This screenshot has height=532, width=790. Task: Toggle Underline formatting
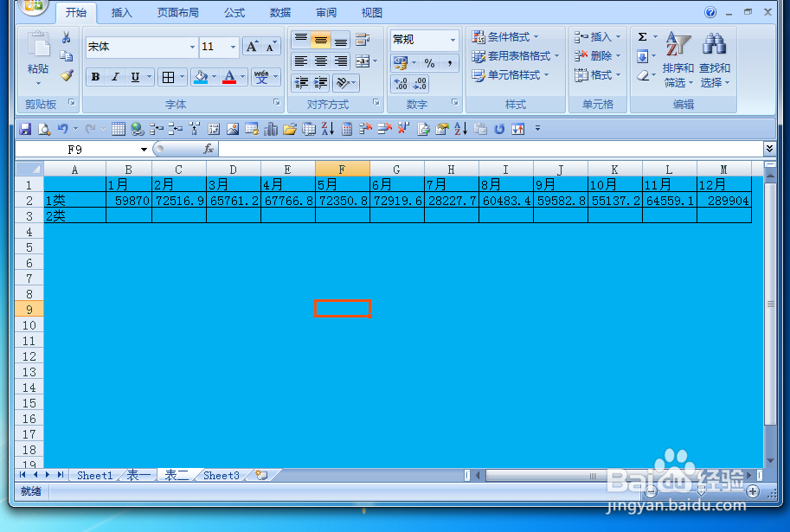point(135,77)
